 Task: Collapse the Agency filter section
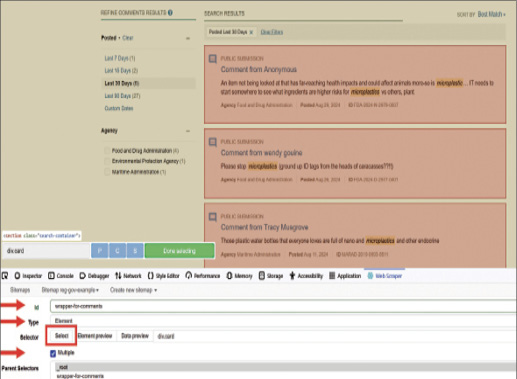(x=188, y=131)
